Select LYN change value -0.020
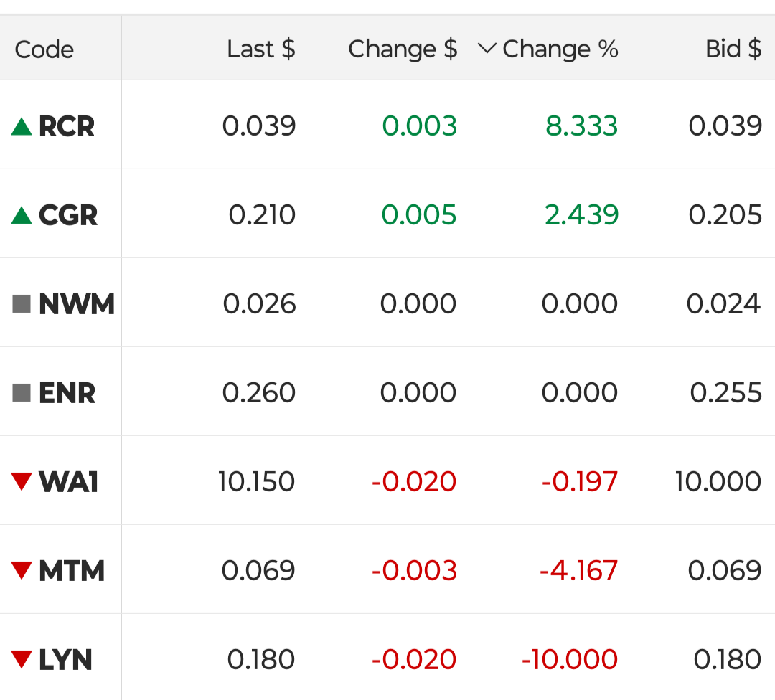Image resolution: width=775 pixels, height=700 pixels. point(414,660)
